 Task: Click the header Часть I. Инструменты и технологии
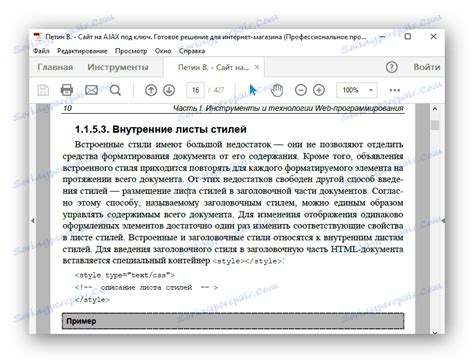[x=288, y=108]
